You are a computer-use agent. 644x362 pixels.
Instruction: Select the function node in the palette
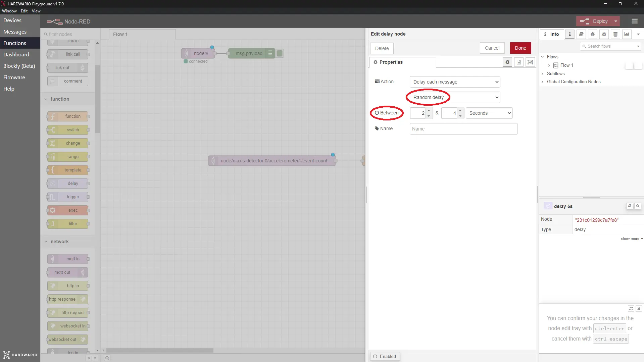point(68,116)
